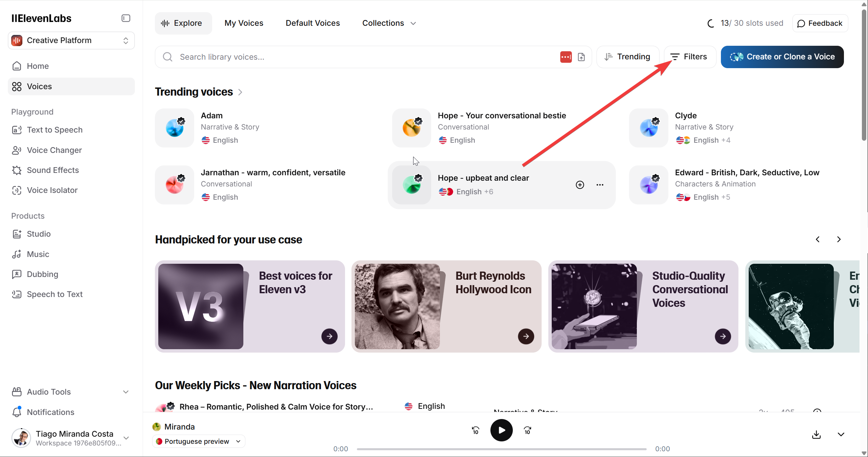The height and width of the screenshot is (457, 868).
Task: Play Hope conversational bestie avatar
Action: click(411, 128)
